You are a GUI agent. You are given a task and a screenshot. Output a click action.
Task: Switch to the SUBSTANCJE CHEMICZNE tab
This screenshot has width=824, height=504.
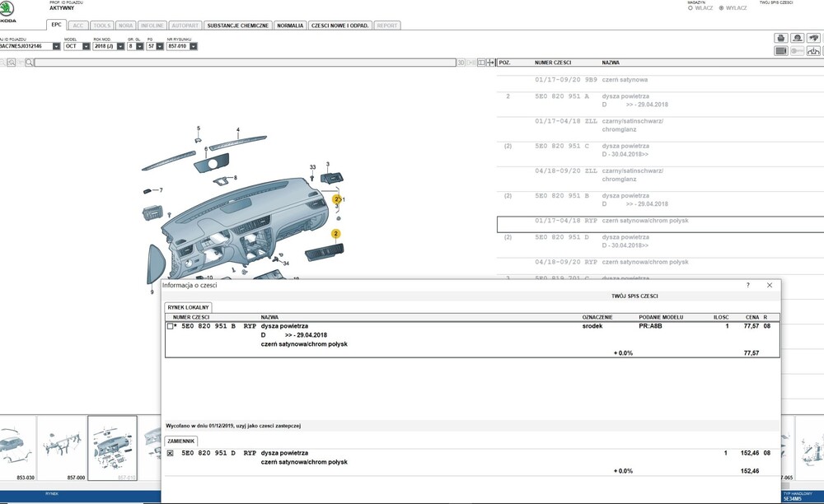(237, 26)
